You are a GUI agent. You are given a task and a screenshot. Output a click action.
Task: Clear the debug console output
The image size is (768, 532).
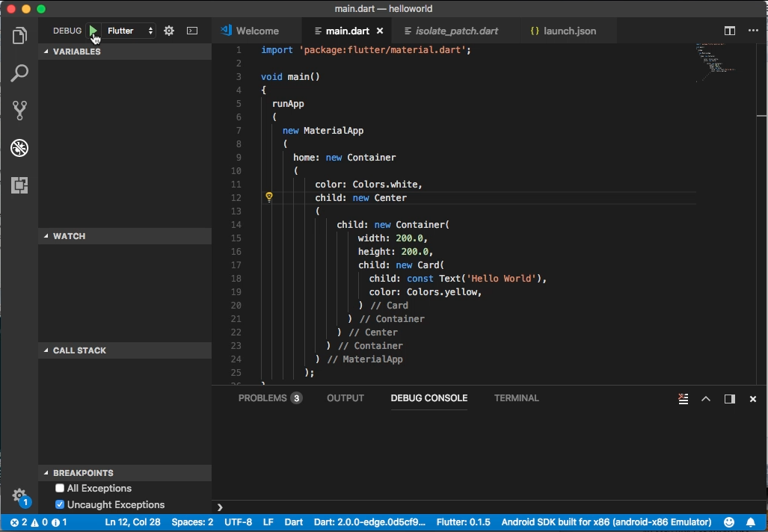683,398
